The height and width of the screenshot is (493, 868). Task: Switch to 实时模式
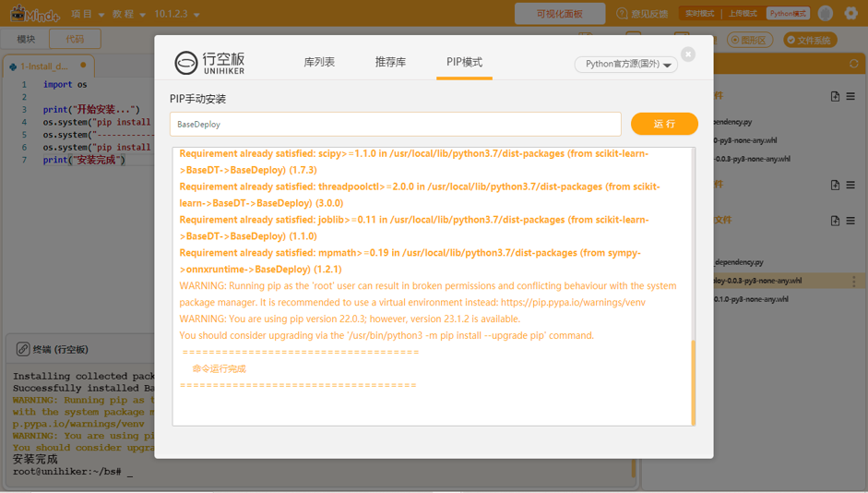700,13
